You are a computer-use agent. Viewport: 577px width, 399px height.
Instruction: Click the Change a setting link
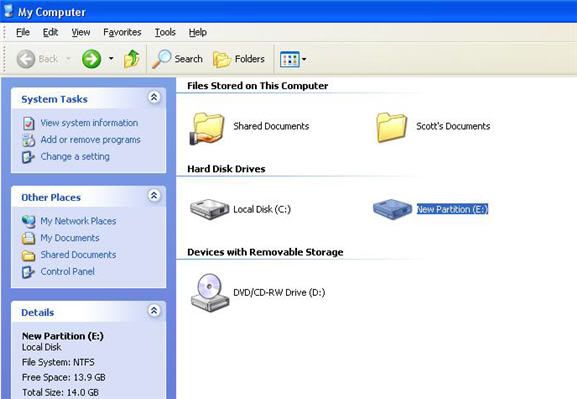[x=75, y=156]
